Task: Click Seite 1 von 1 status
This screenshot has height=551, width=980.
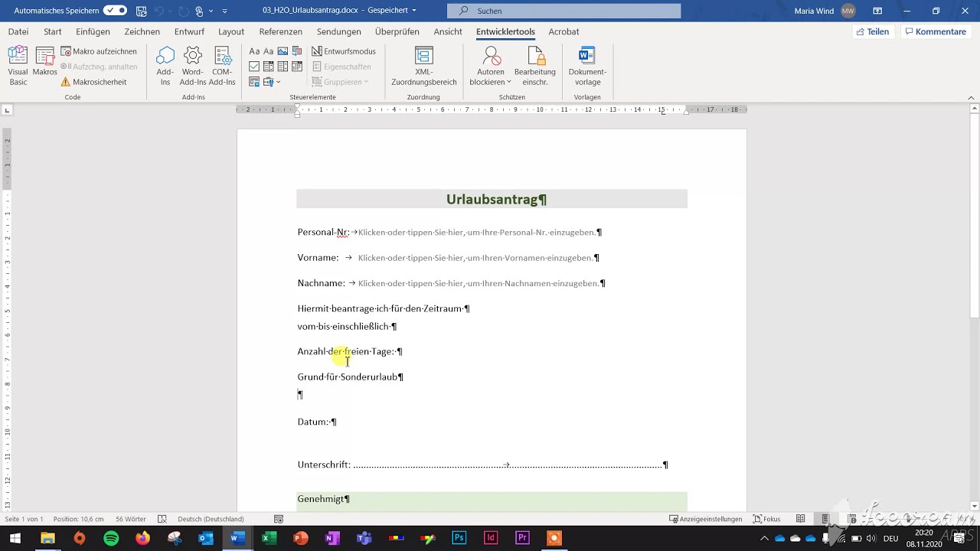Action: coord(24,519)
